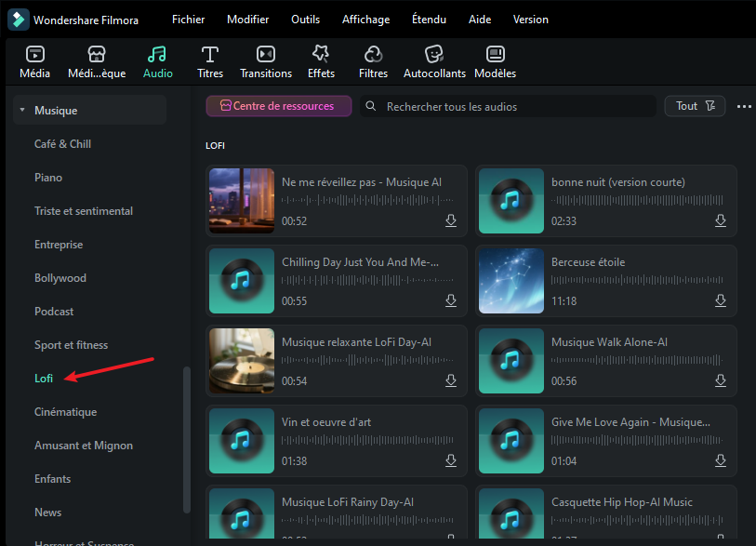Select the Cinématique music category
Image resolution: width=756 pixels, height=546 pixels.
[x=65, y=412]
